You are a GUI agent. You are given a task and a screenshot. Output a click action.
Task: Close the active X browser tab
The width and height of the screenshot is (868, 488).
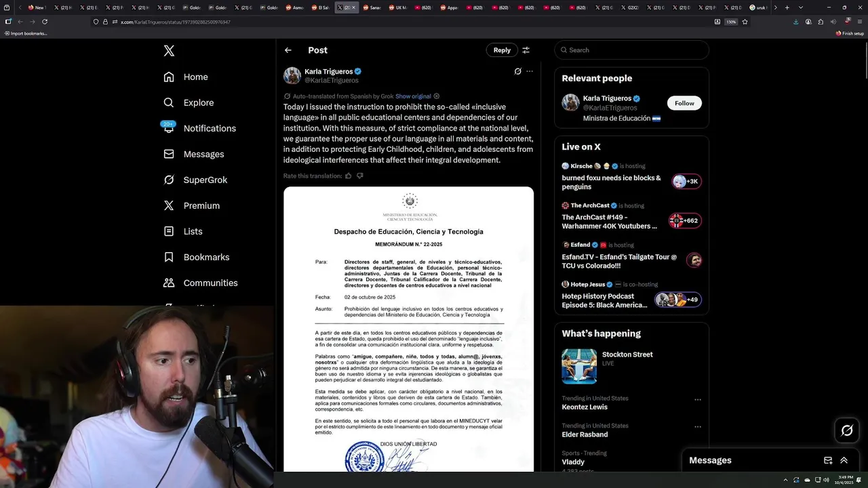[353, 7]
